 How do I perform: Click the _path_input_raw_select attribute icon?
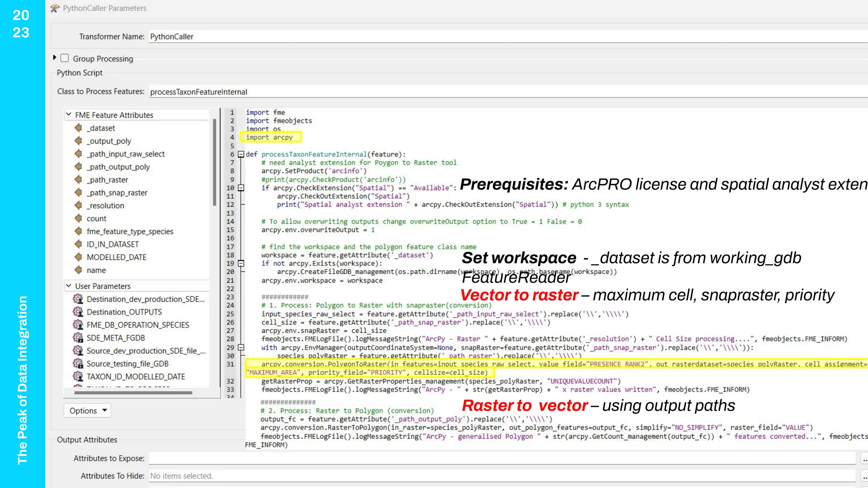[x=78, y=153]
